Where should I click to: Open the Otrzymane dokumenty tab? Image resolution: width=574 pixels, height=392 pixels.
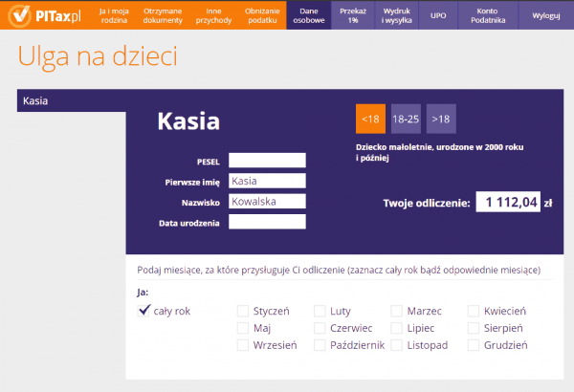click(x=163, y=15)
